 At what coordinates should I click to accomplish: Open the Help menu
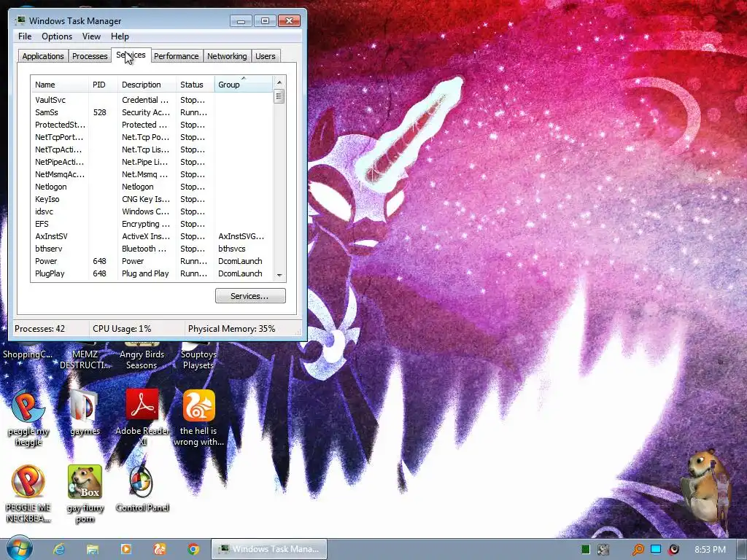(x=120, y=36)
